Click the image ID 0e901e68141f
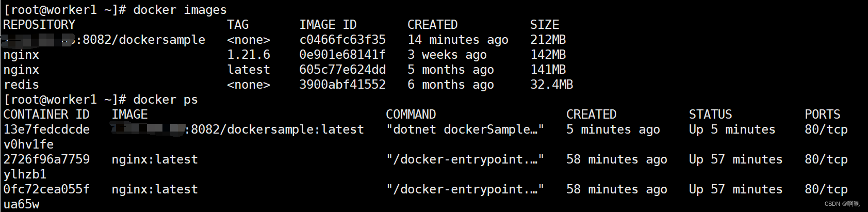 coord(342,55)
